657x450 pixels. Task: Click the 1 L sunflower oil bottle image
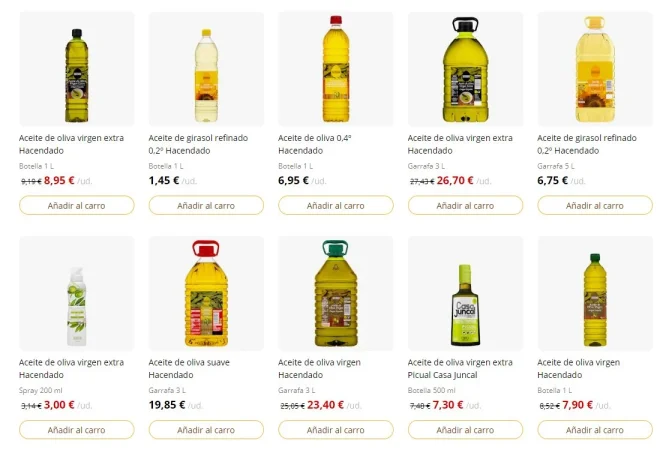coord(206,68)
